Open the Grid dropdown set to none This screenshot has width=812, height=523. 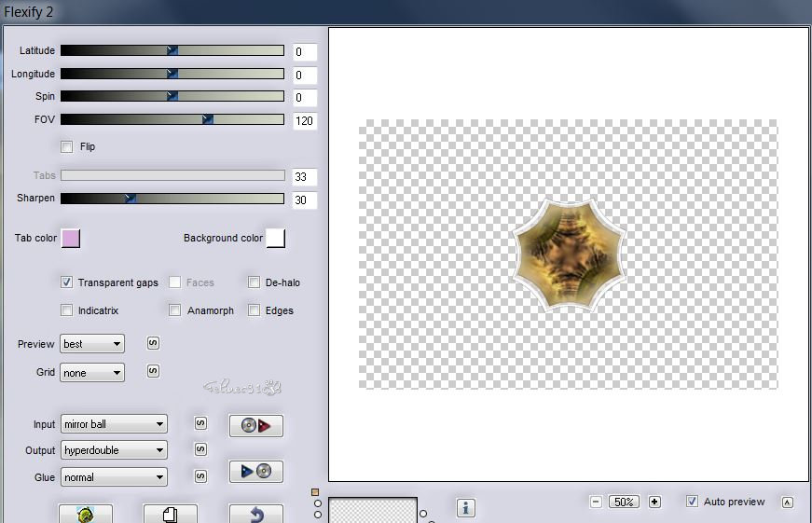pyautogui.click(x=92, y=373)
